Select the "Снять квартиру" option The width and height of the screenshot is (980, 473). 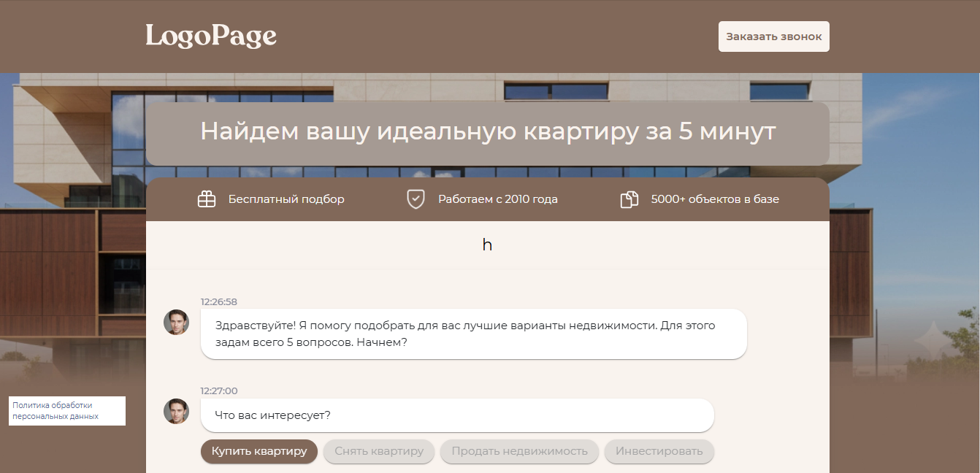(x=378, y=451)
